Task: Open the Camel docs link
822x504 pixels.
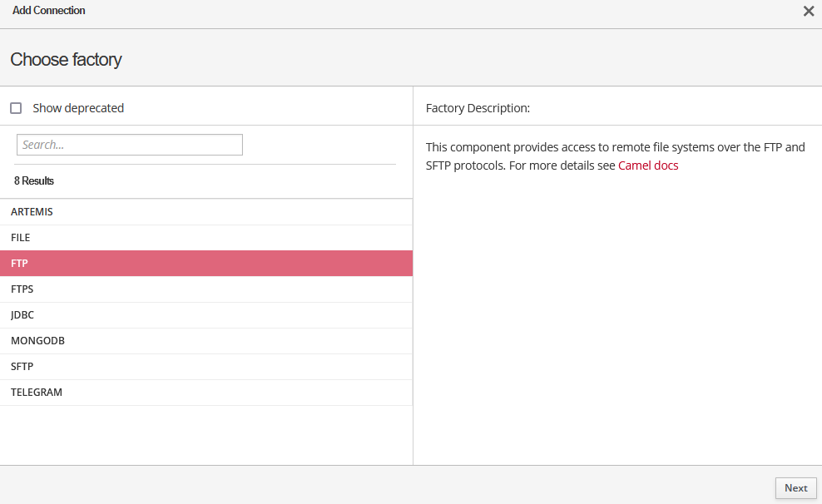Action: 648,166
